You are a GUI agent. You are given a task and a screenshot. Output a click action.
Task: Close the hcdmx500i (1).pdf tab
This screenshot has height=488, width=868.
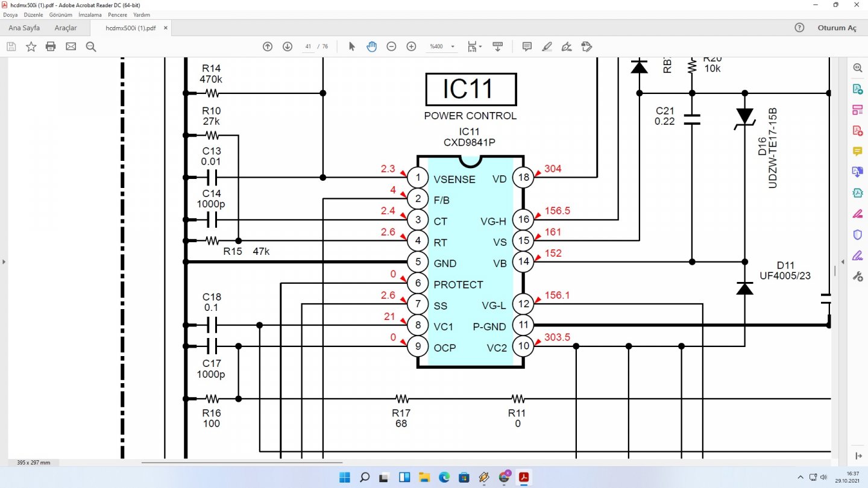tap(166, 28)
